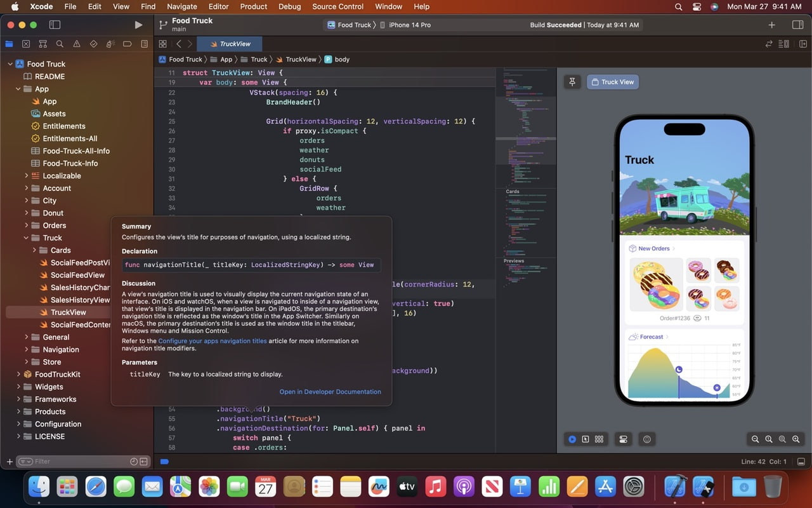Open preview variants mode in the canvas
The height and width of the screenshot is (508, 812).
pyautogui.click(x=599, y=439)
